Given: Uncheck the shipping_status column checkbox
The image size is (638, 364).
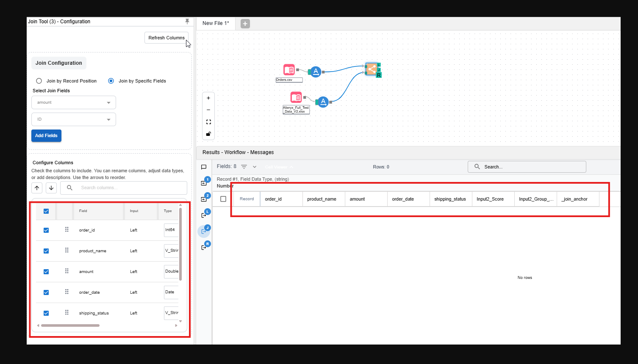Looking at the screenshot, I should pos(46,313).
